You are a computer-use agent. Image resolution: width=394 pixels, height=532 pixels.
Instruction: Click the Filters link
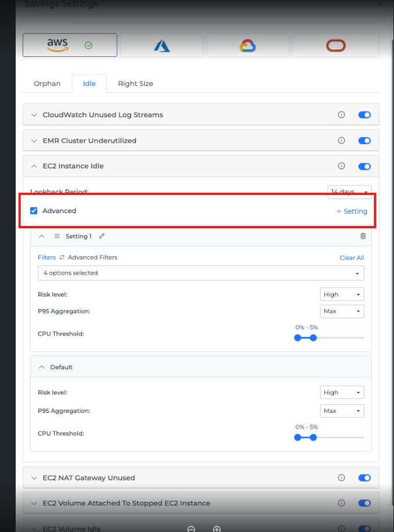point(47,257)
